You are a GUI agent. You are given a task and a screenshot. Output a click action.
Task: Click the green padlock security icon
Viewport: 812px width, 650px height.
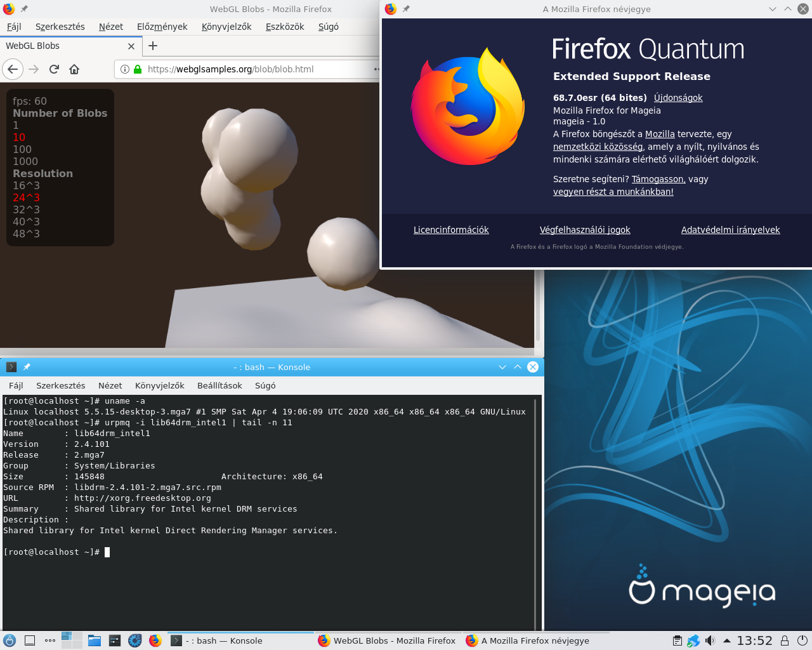(137, 69)
